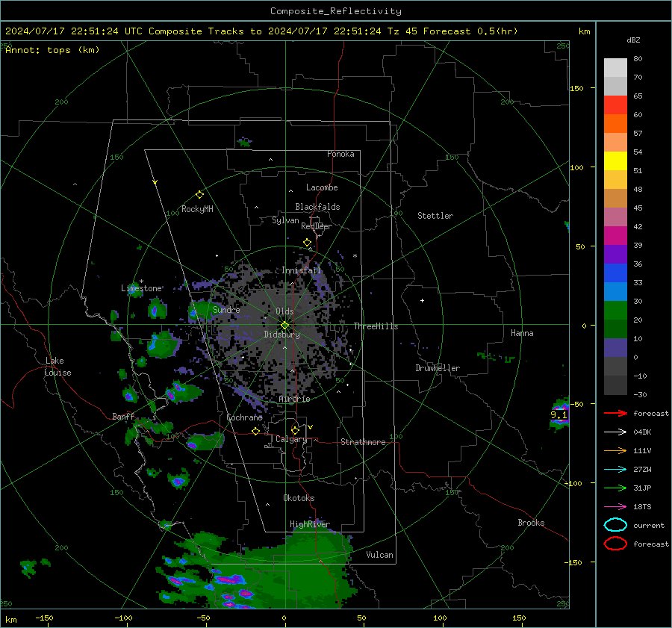Click the Brooks map label
The image size is (672, 628).
point(531,523)
